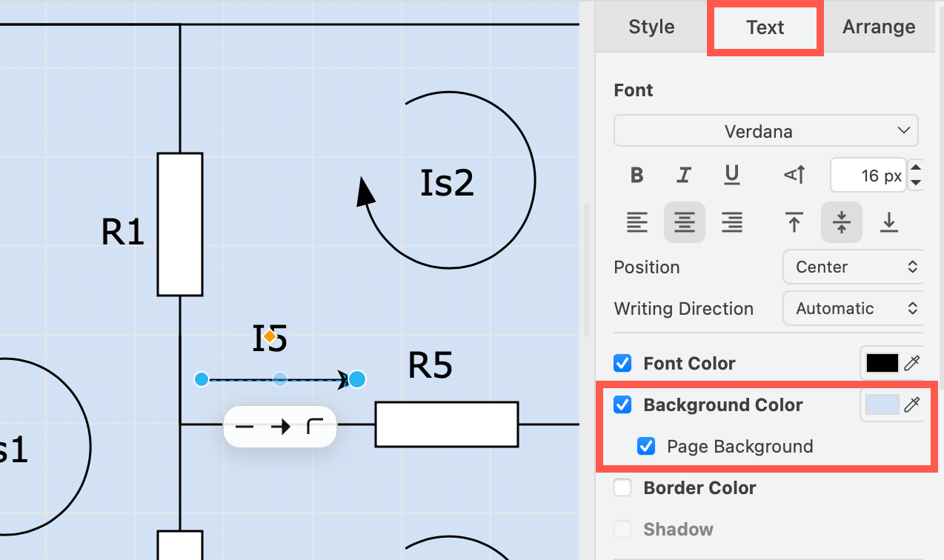The height and width of the screenshot is (560, 944).
Task: Select the arrow end style in floating toolbar
Action: point(280,427)
